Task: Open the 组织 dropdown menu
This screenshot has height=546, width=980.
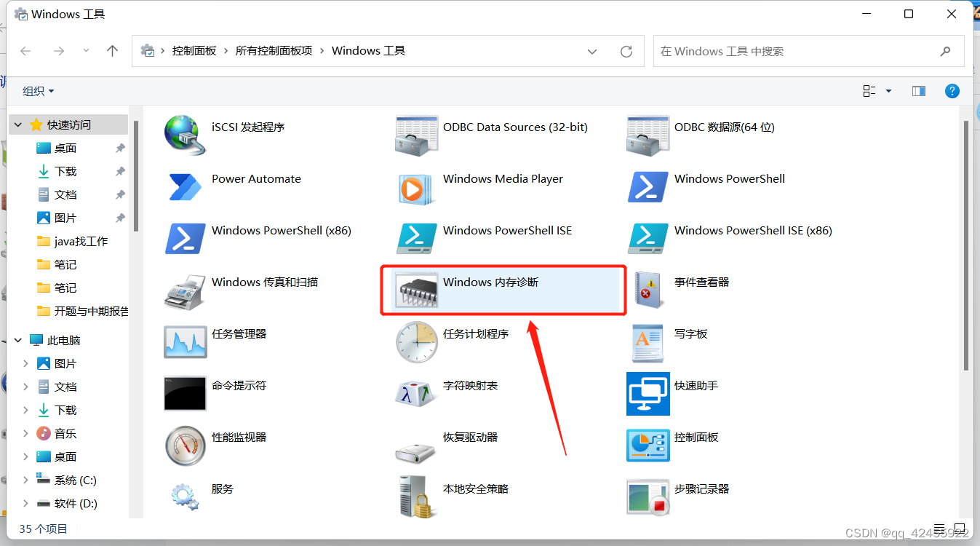Action: [x=38, y=91]
